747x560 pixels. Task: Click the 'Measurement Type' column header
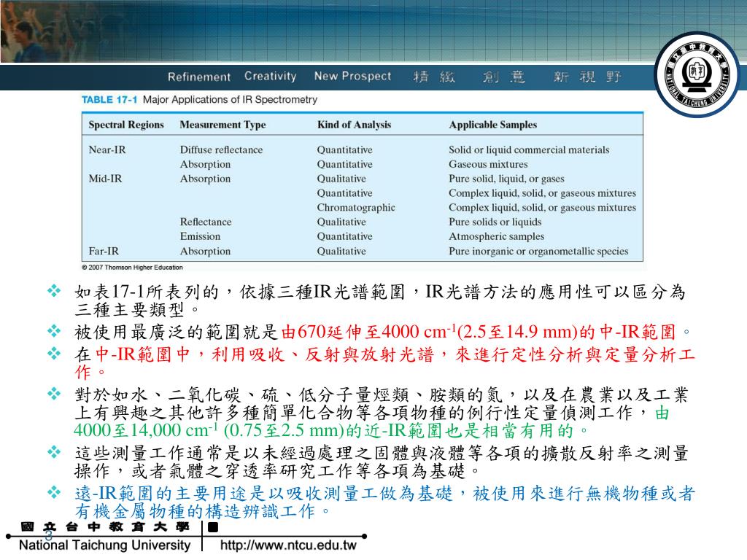(222, 125)
